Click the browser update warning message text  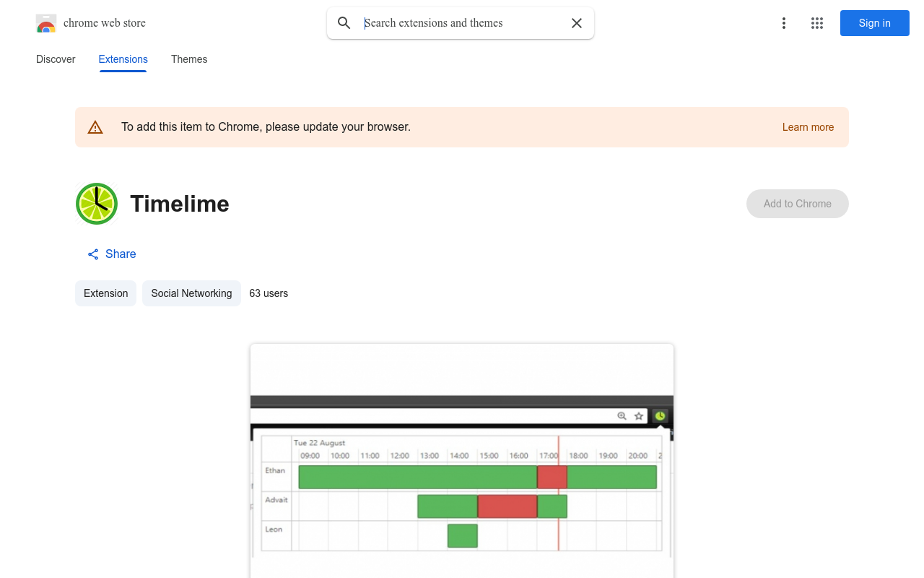pos(266,127)
